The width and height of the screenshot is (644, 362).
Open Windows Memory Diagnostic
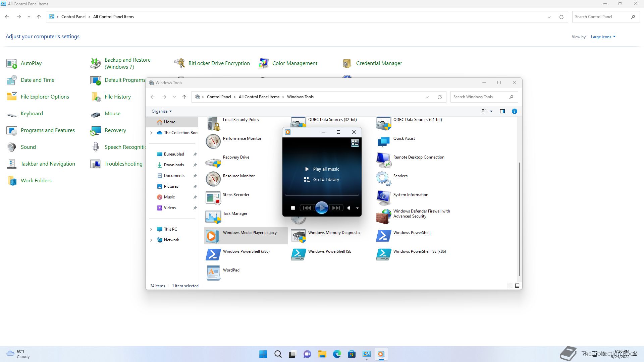(x=326, y=236)
